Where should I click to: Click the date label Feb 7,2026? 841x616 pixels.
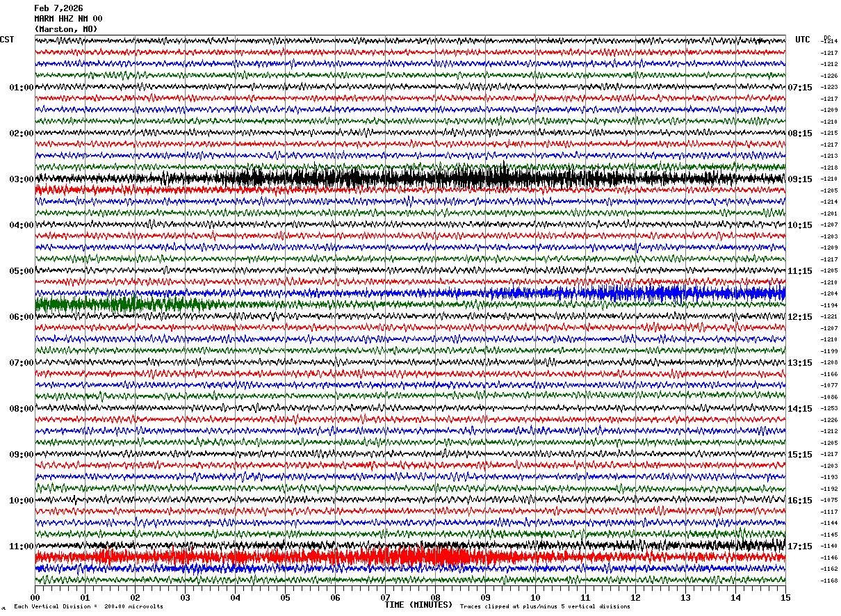point(58,8)
